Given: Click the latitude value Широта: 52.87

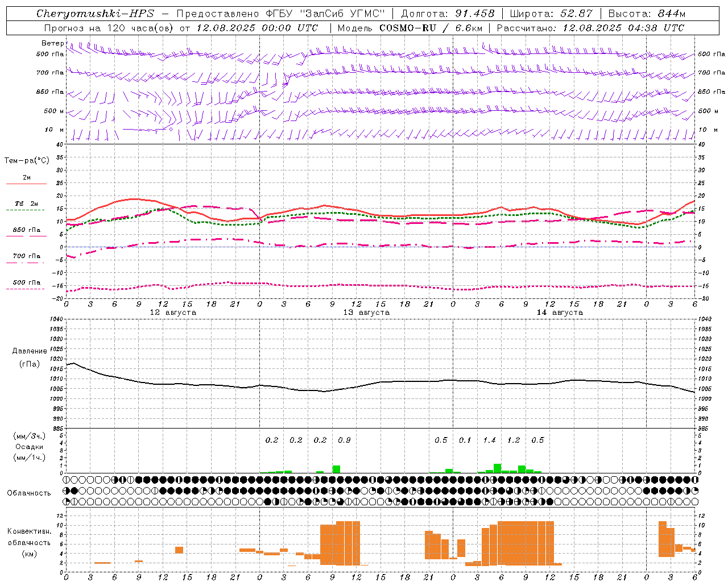Looking at the screenshot, I should (x=551, y=14).
